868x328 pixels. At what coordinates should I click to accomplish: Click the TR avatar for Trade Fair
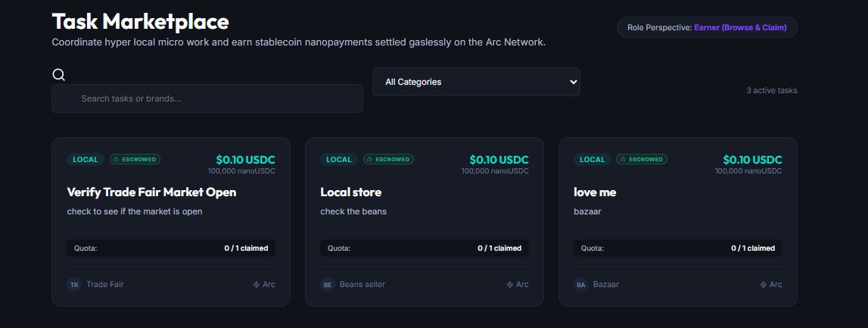click(73, 285)
